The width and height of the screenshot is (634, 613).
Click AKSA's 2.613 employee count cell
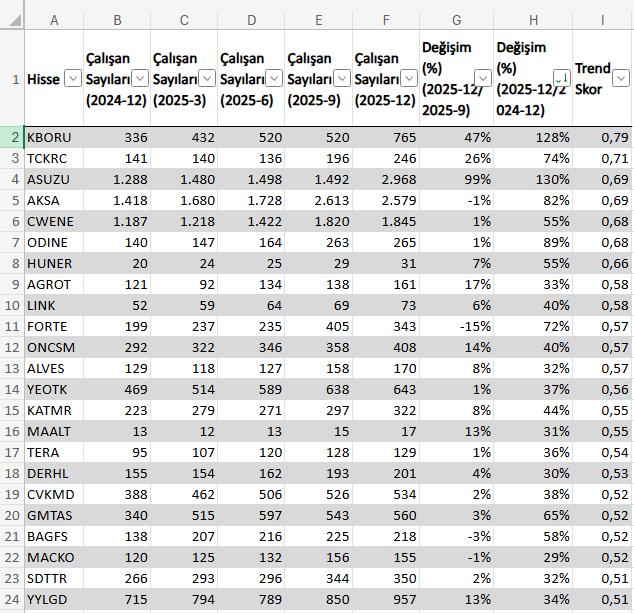pos(319,200)
